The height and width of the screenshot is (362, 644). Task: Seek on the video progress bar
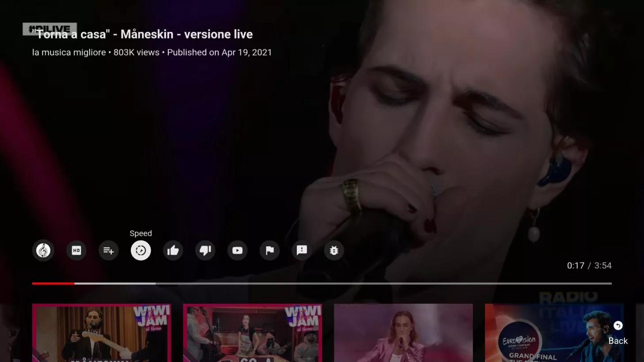pyautogui.click(x=322, y=283)
